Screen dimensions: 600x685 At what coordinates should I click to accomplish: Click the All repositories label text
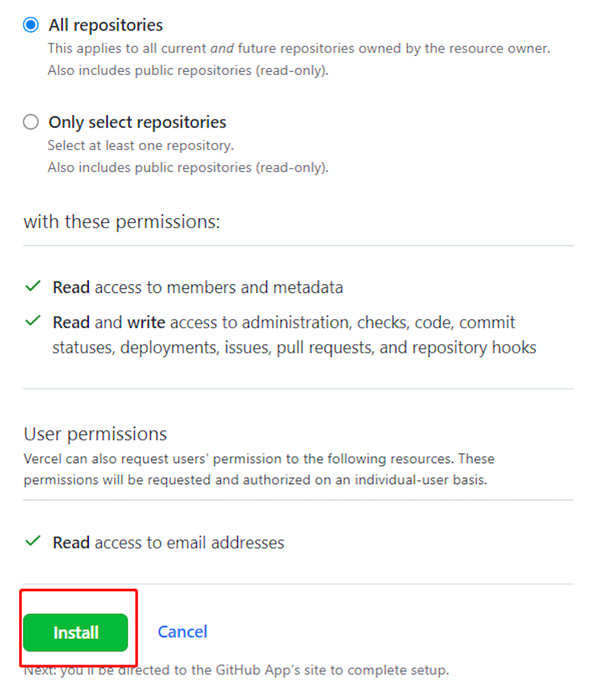click(106, 25)
